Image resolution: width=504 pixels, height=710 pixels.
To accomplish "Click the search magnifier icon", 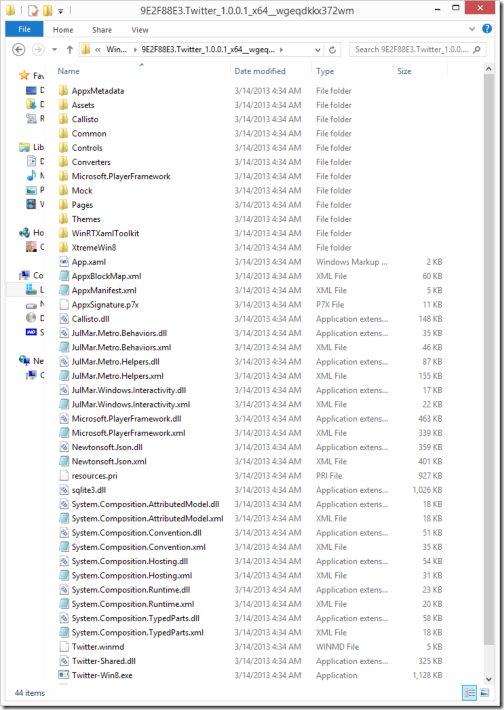I will click(477, 49).
